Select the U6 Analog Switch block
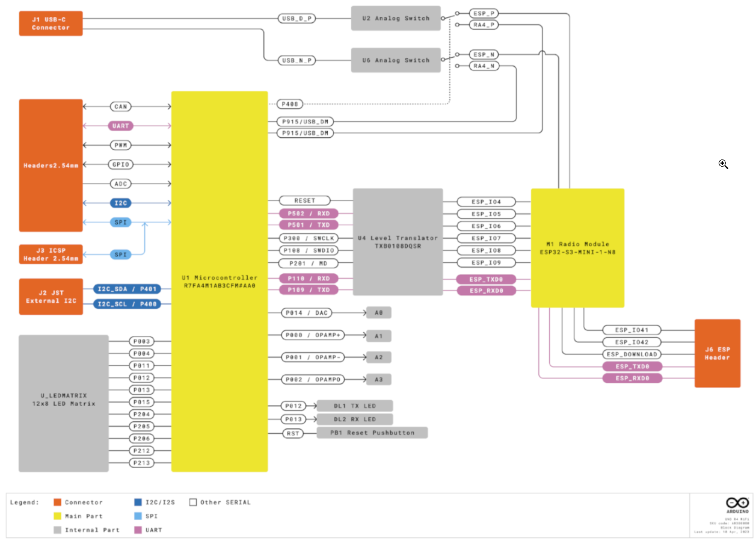 396,60
